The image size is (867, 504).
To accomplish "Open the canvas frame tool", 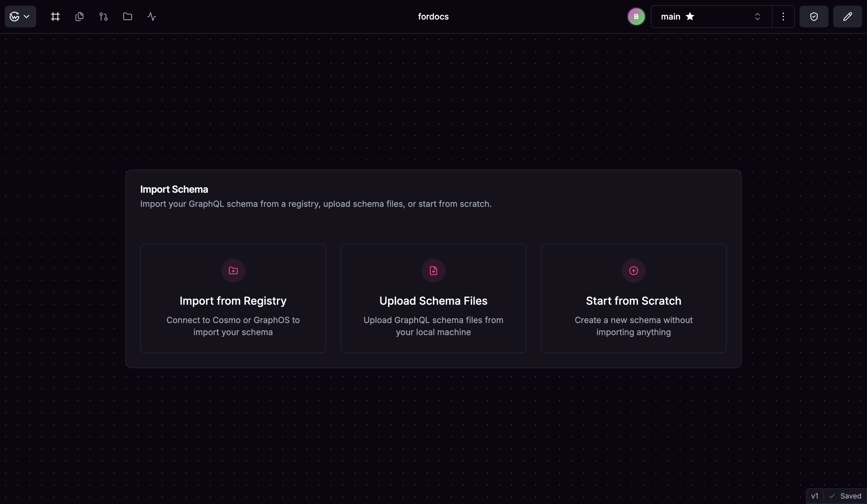I will pos(55,16).
